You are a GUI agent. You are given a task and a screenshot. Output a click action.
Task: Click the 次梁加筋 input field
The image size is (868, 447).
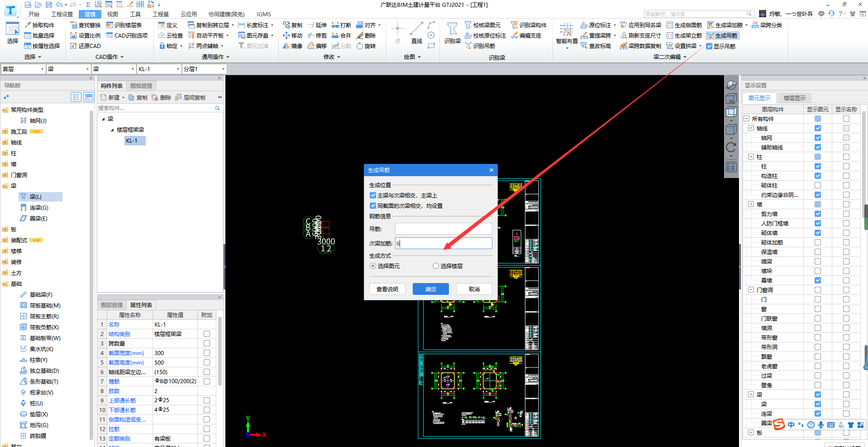pyautogui.click(x=444, y=243)
